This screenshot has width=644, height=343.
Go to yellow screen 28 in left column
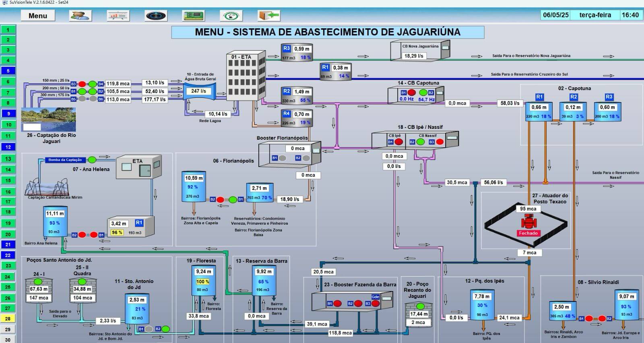[8, 318]
